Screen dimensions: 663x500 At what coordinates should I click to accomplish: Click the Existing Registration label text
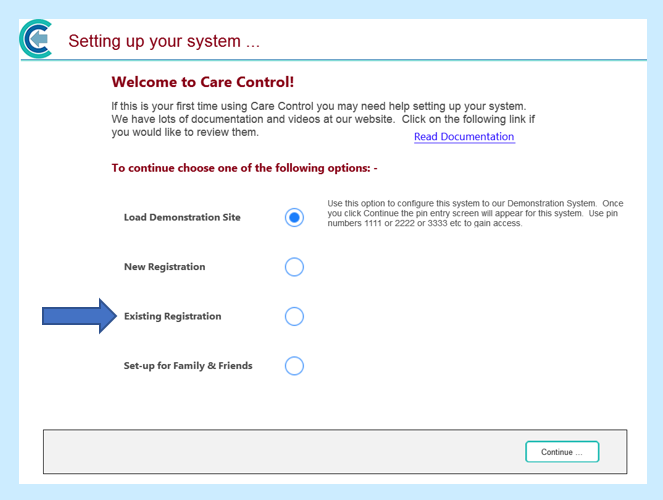point(172,316)
